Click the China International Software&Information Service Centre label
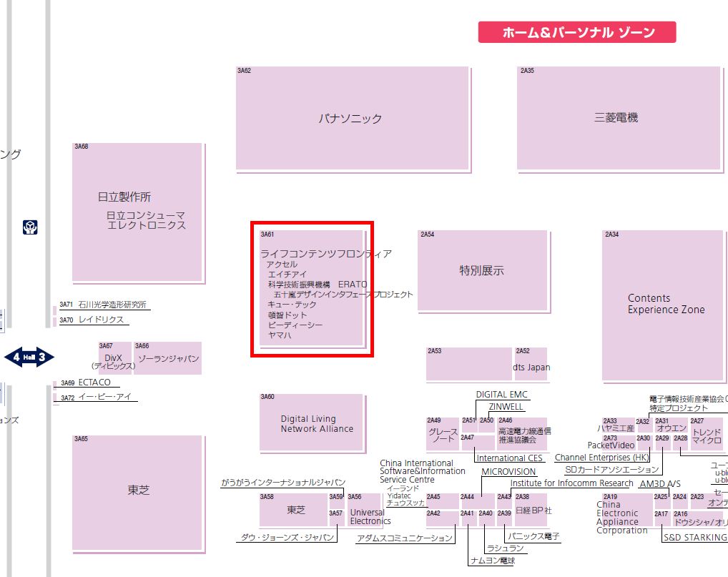728x577 pixels. coord(422,471)
